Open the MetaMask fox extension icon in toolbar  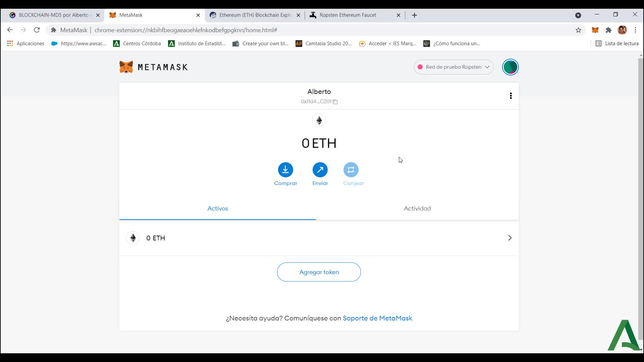(x=595, y=30)
